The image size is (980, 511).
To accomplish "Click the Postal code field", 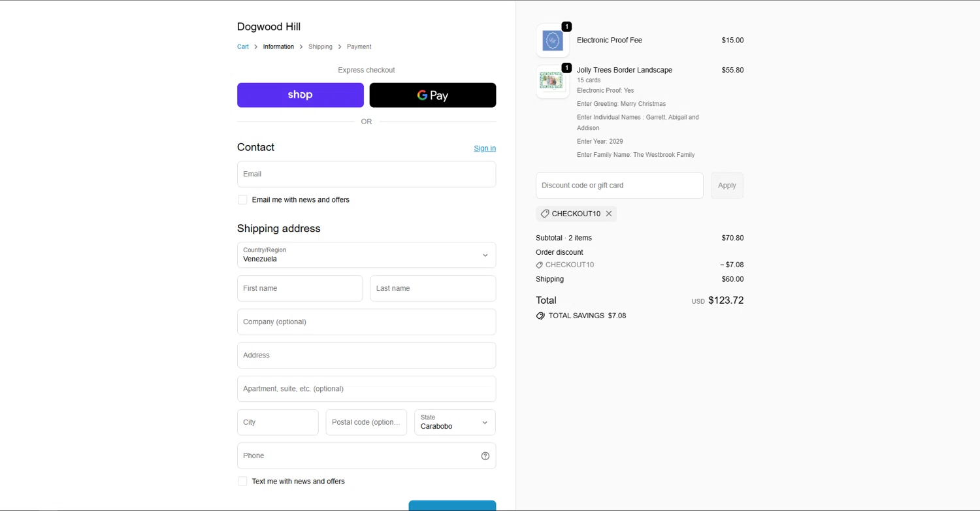I will pyautogui.click(x=366, y=423).
